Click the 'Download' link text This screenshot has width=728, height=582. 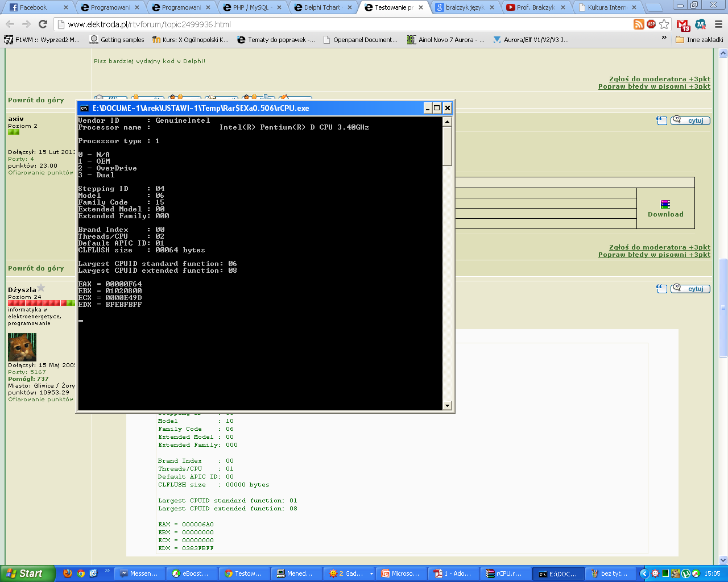tap(665, 214)
